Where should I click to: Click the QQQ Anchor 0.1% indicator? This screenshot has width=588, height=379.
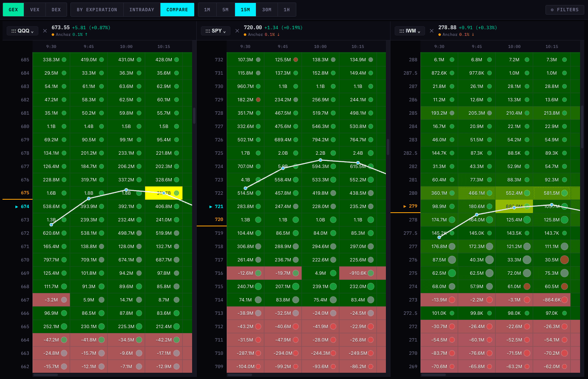click(70, 35)
